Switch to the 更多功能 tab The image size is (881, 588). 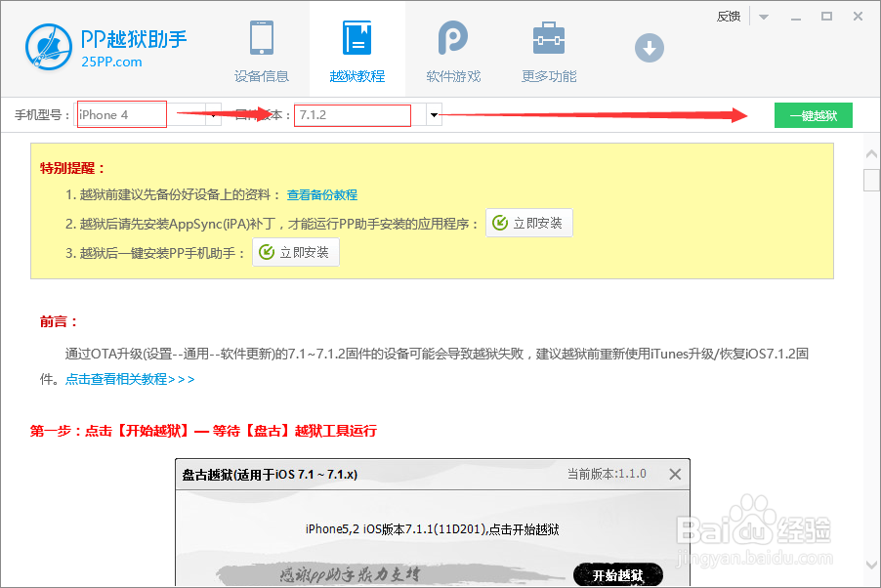pyautogui.click(x=548, y=76)
